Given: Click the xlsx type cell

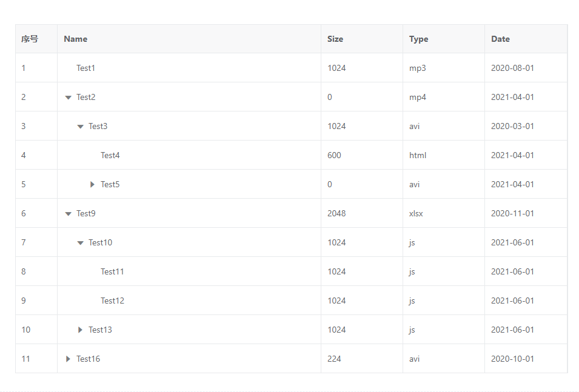Looking at the screenshot, I should point(416,213).
